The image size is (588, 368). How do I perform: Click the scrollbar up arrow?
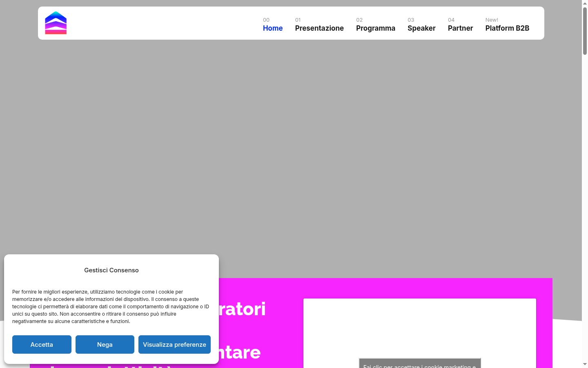585,3
